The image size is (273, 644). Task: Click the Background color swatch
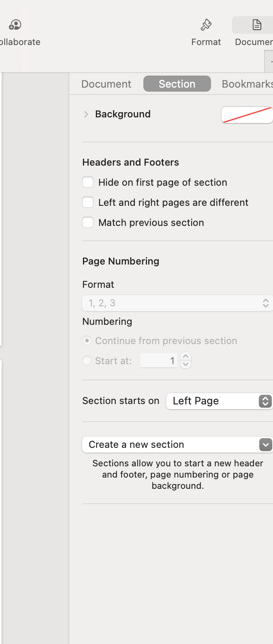[246, 115]
